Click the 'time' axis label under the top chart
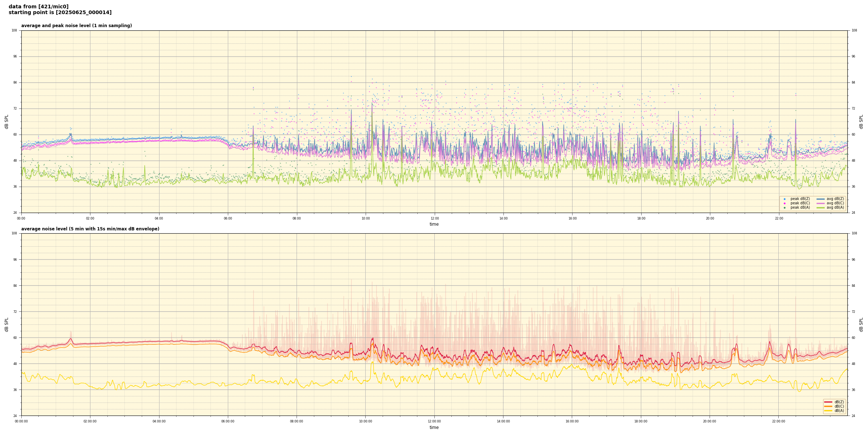This screenshot has width=868, height=434. 434,224
